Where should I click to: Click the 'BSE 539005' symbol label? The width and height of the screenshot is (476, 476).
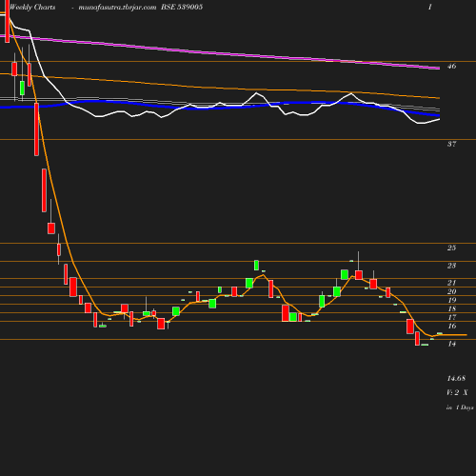pos(182,7)
